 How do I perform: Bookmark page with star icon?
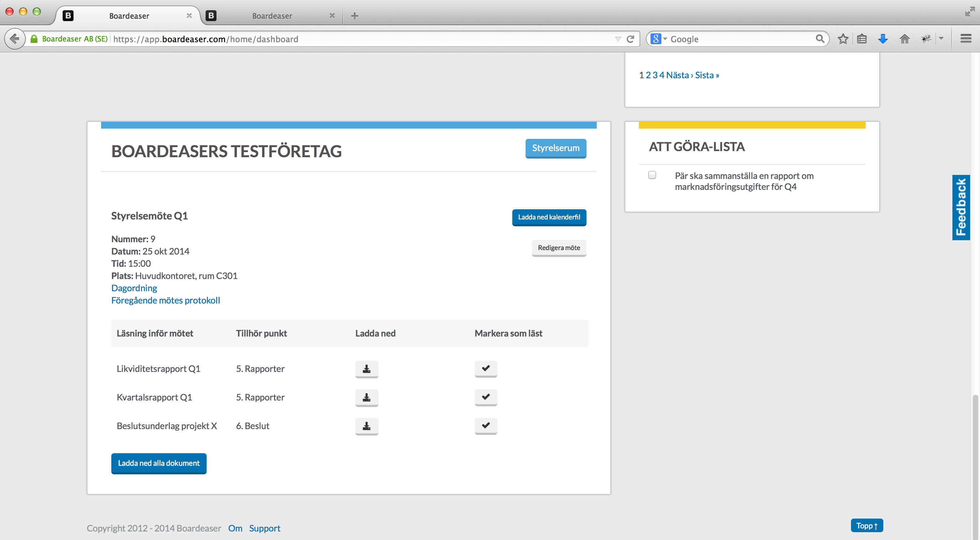click(843, 39)
